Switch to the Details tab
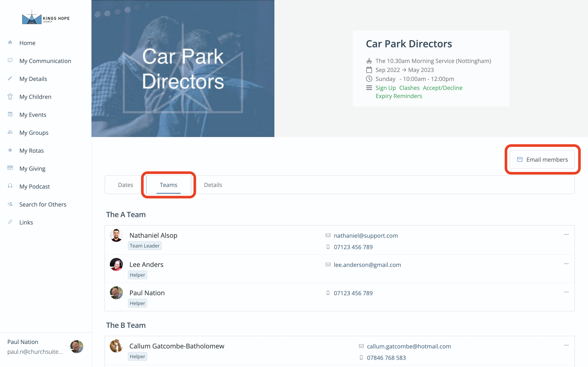 point(213,185)
